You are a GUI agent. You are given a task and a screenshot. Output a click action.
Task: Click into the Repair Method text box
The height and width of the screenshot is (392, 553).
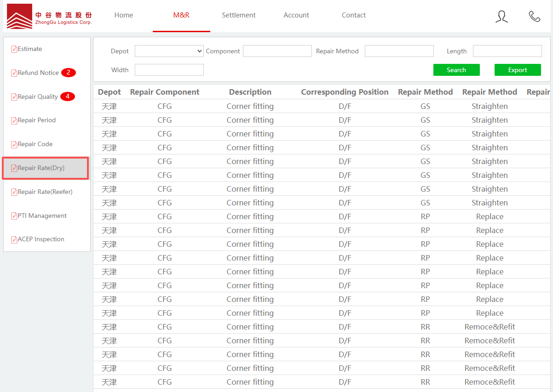399,51
